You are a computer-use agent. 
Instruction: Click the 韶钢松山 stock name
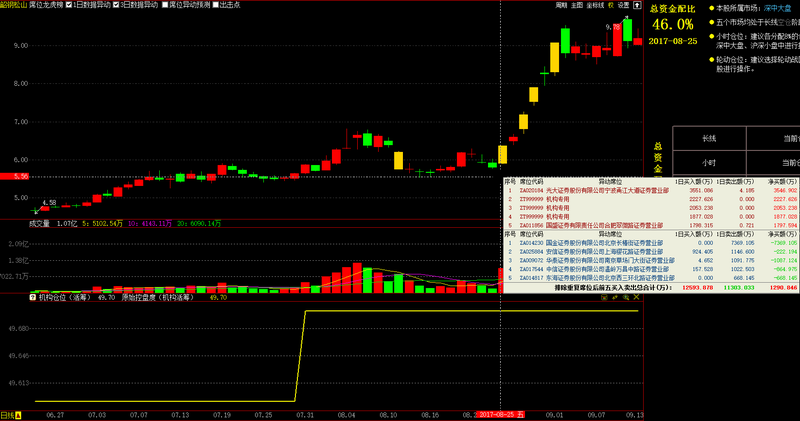click(13, 5)
